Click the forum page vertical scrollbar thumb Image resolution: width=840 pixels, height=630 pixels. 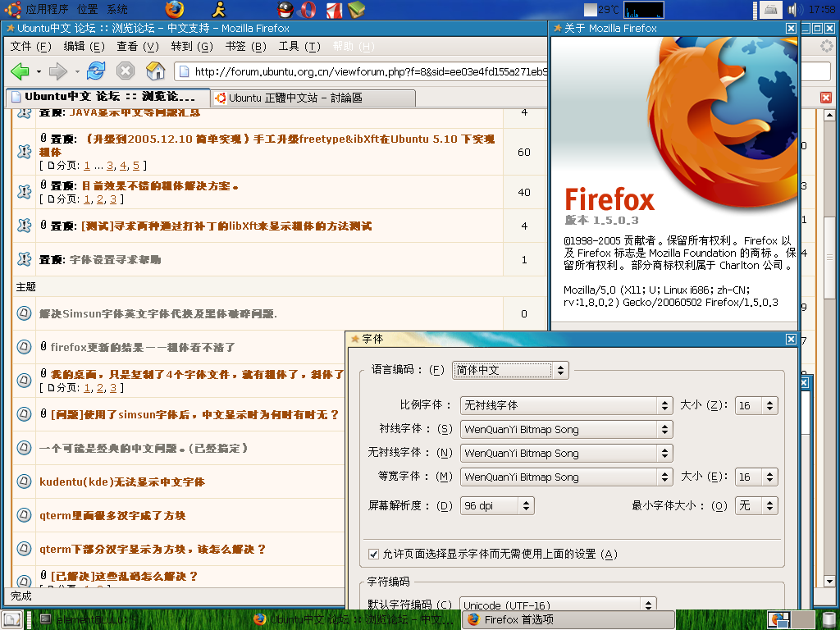pyautogui.click(x=829, y=257)
